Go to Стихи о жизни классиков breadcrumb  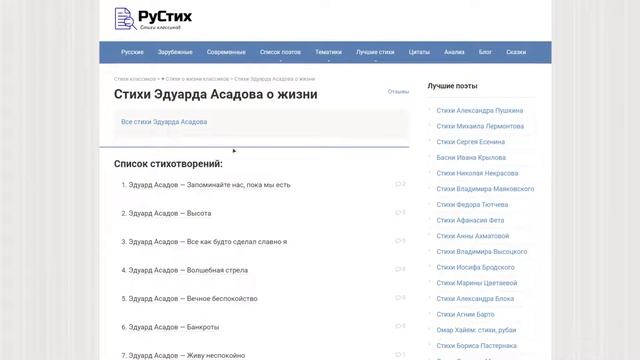[x=198, y=79]
